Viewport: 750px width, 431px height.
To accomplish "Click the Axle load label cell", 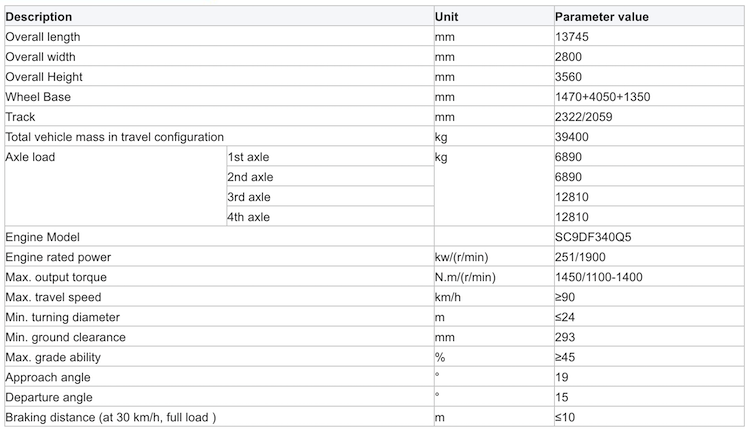I will click(115, 186).
